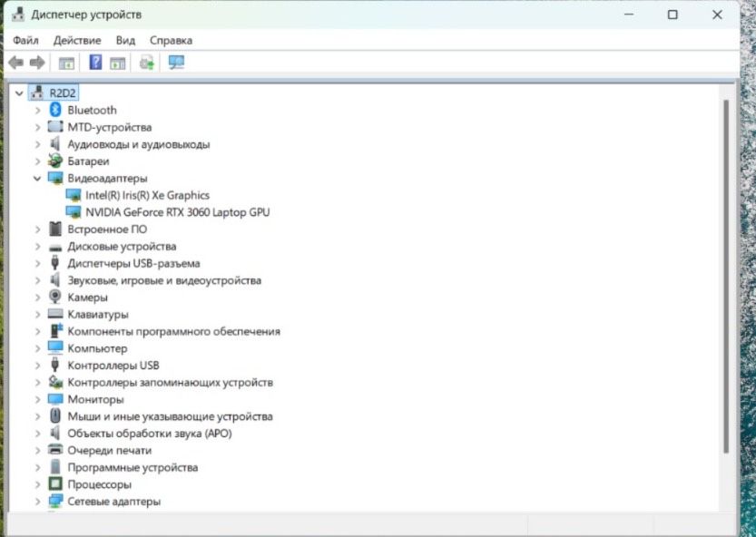Select the Аудиовходы и аудиовыходы label
756x537 pixels.
tap(138, 144)
